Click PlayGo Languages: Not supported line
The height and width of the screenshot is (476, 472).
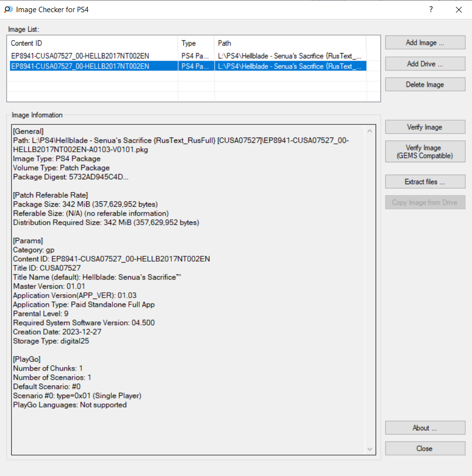pos(70,405)
